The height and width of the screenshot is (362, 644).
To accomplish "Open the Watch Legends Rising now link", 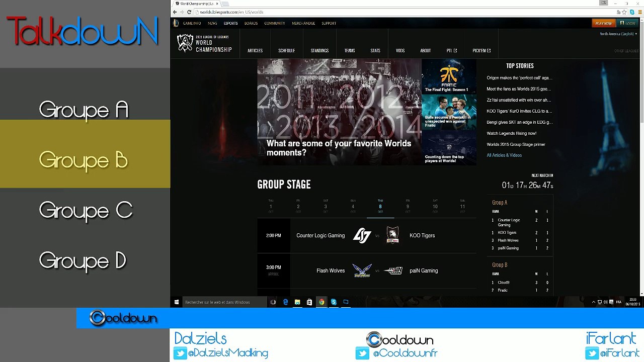I will [512, 133].
